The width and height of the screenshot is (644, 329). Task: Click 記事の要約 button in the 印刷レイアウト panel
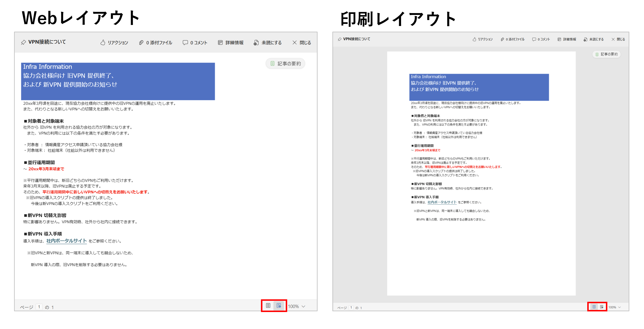coord(607,54)
